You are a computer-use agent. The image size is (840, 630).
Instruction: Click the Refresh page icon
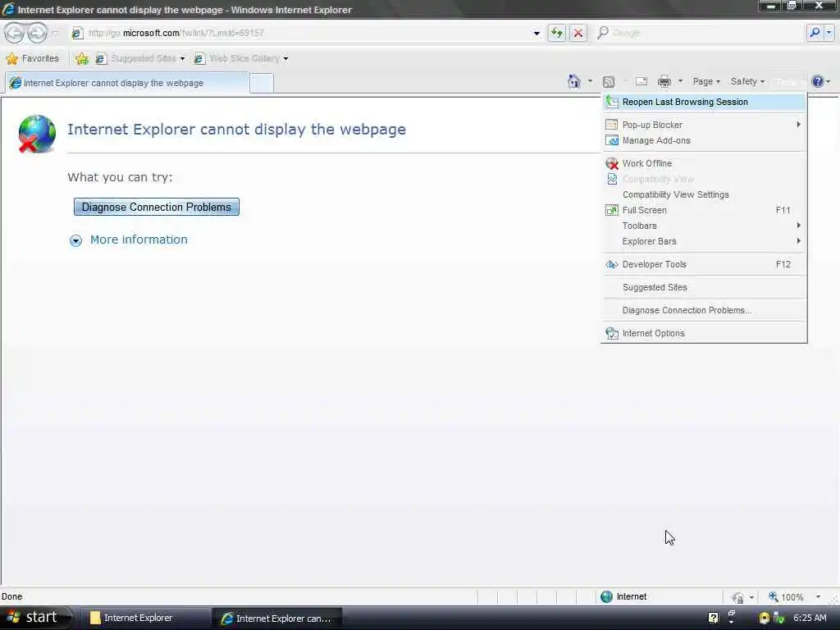click(x=557, y=33)
